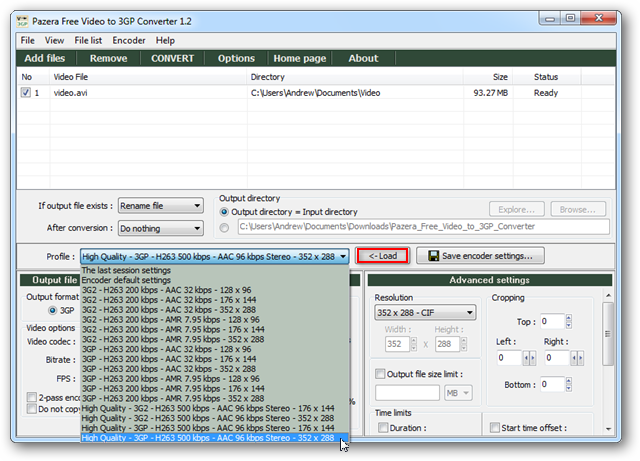Open the File menu
The height and width of the screenshot is (461, 640).
[27, 40]
